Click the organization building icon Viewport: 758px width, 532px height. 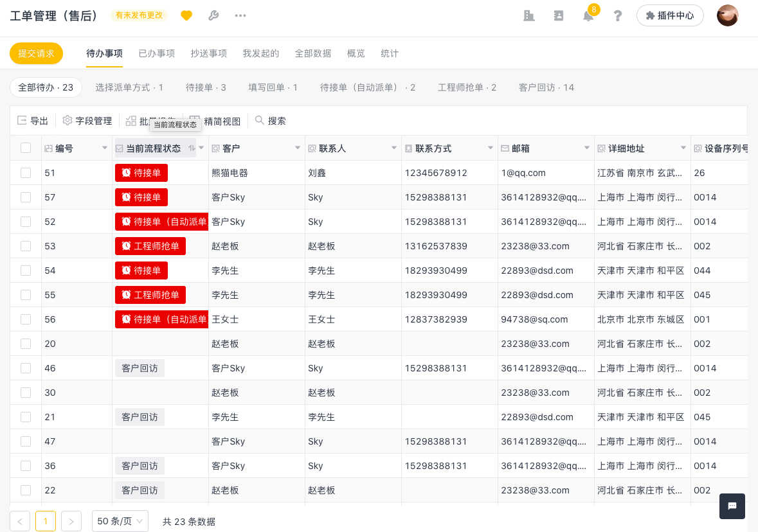(529, 16)
